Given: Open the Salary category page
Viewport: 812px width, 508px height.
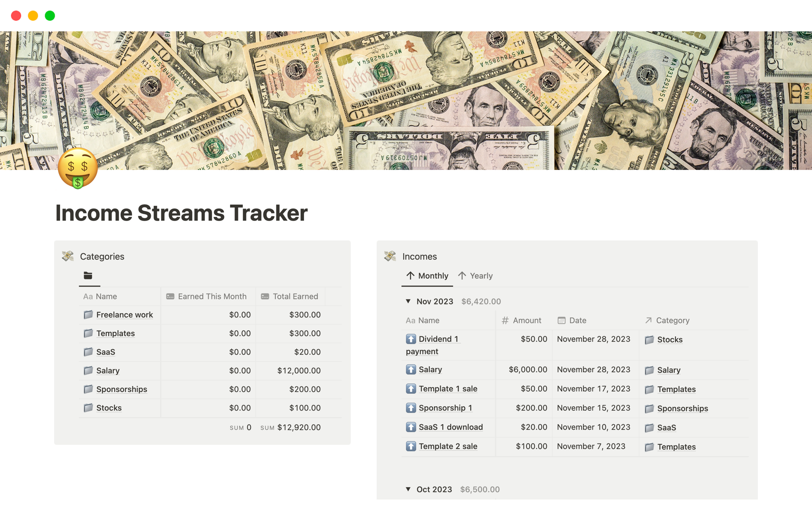Looking at the screenshot, I should [108, 370].
